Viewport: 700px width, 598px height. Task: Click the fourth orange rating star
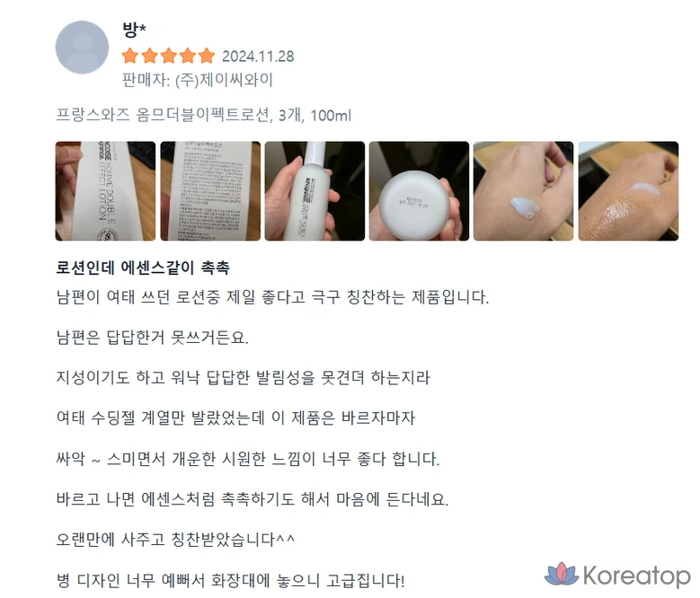click(x=188, y=57)
